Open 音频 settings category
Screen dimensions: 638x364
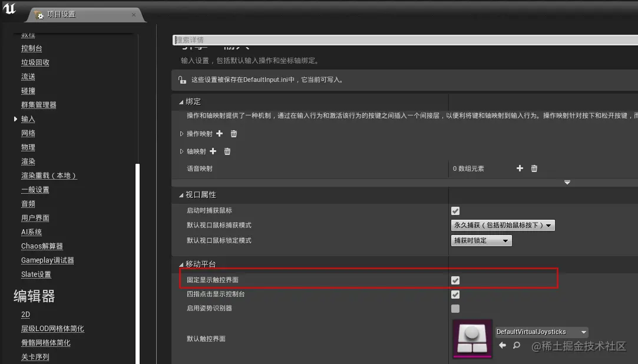(28, 204)
